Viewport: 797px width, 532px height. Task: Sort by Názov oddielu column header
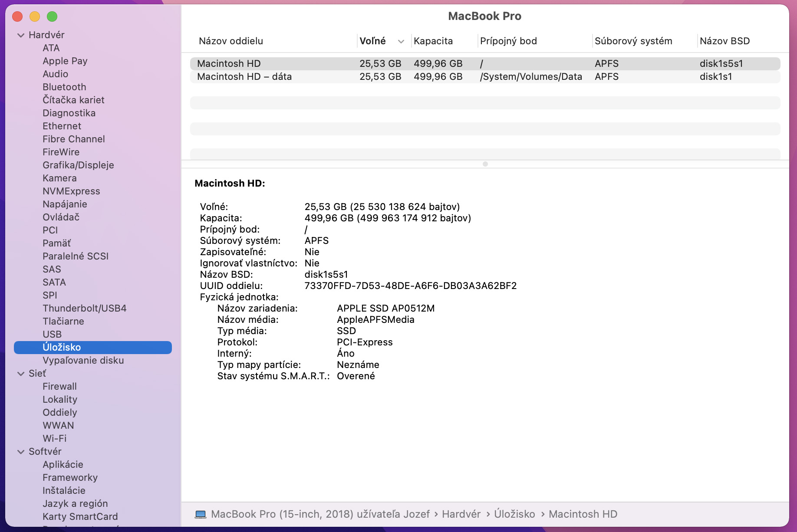231,41
